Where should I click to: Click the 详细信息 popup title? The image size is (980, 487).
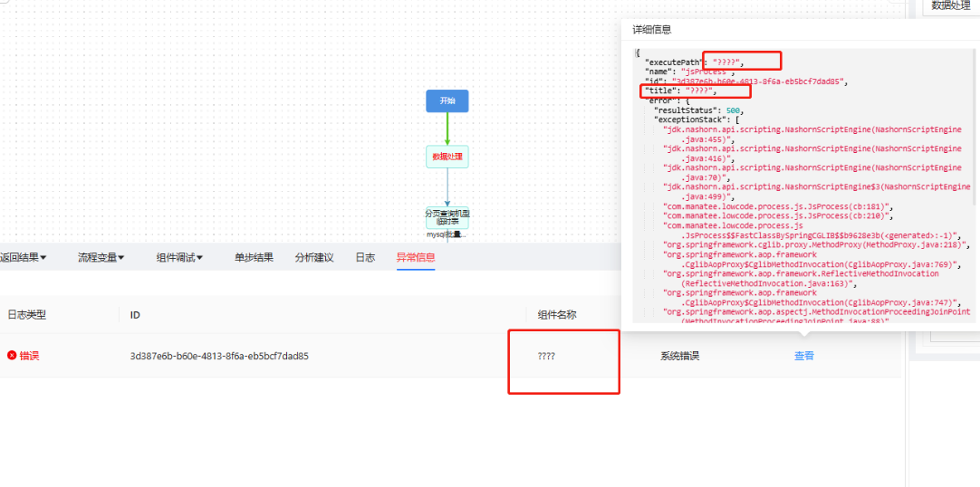pyautogui.click(x=652, y=29)
